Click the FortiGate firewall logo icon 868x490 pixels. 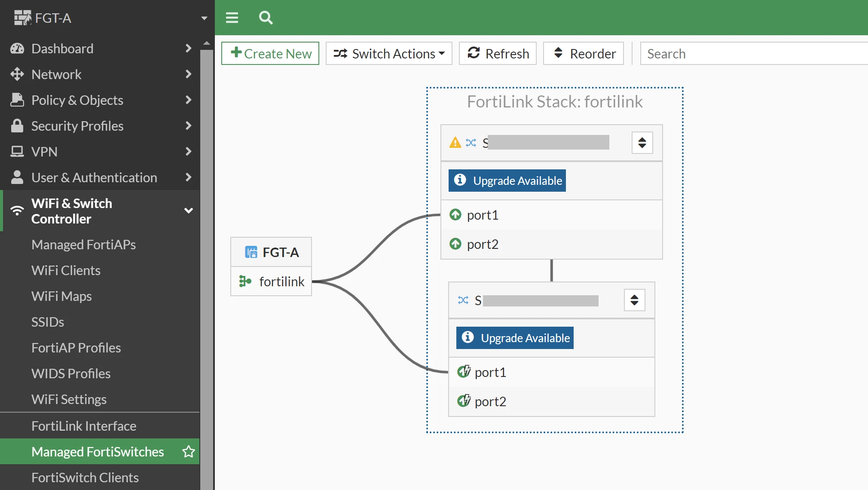23,18
